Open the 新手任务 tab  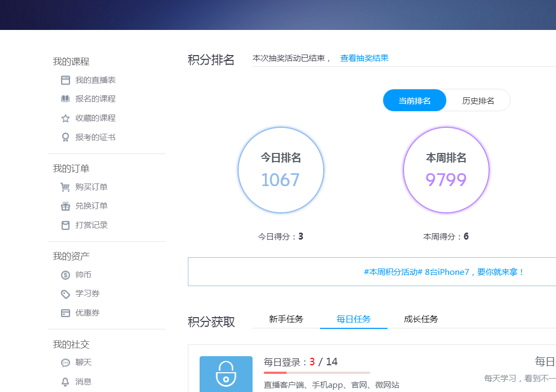coord(286,319)
